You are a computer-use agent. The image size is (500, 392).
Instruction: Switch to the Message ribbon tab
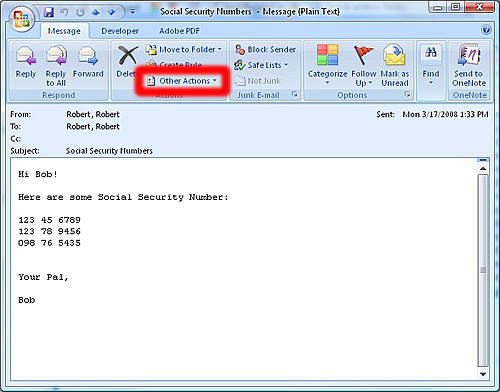64,31
